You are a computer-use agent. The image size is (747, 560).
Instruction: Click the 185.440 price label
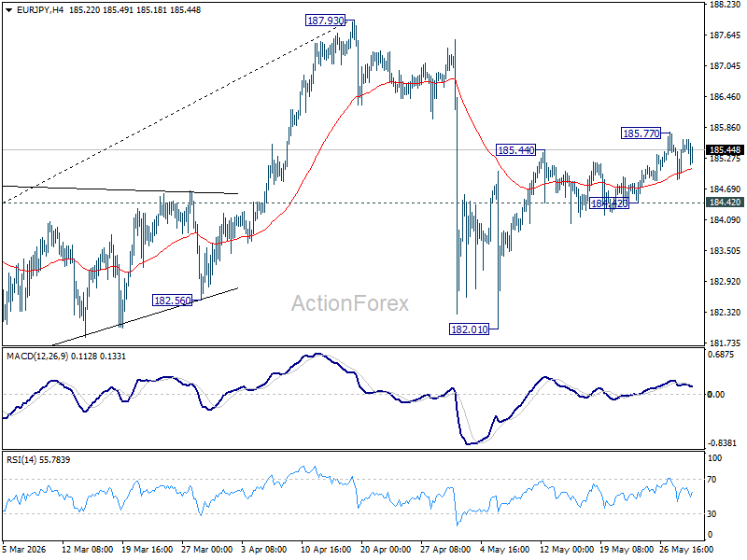[516, 150]
